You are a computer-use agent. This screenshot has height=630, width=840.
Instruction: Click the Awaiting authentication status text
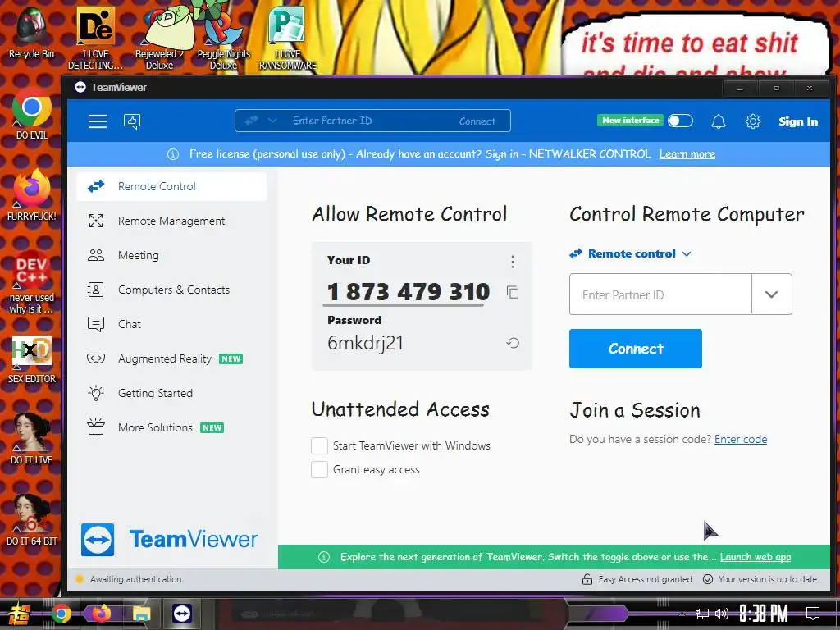click(x=135, y=579)
